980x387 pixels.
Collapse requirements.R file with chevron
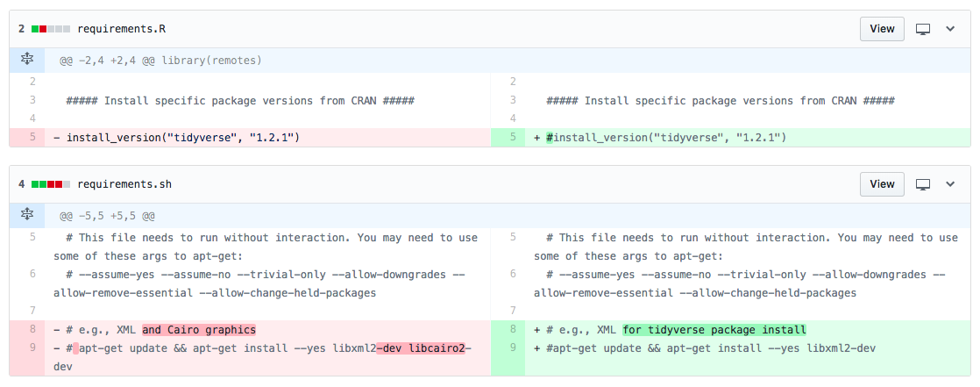pos(950,29)
